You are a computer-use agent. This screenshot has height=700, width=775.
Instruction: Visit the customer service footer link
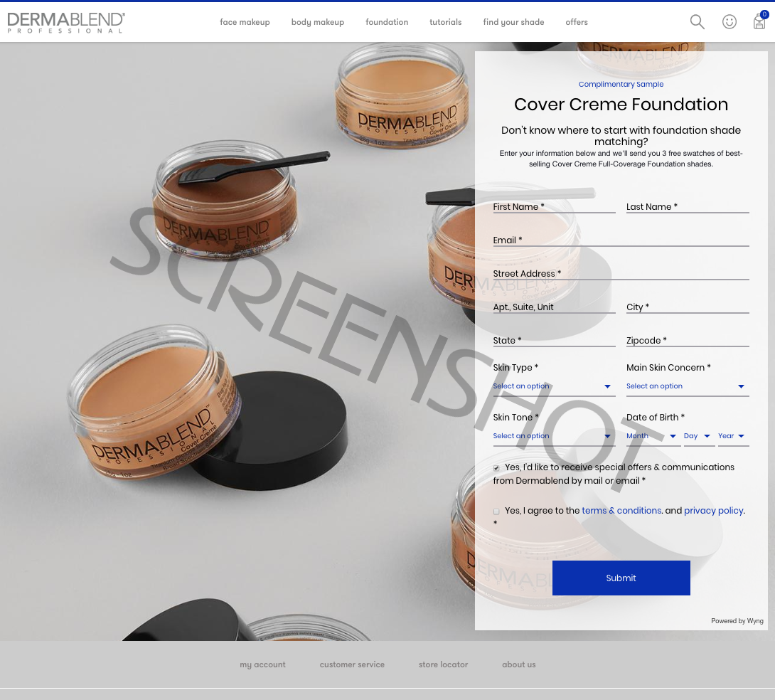352,665
